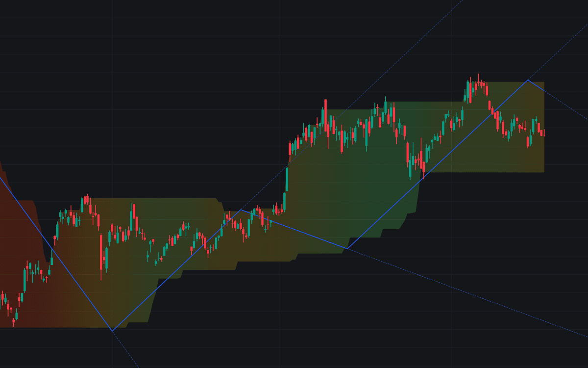Image resolution: width=588 pixels, height=368 pixels.
Task: Select the highest zigzag pivot point
Action: point(528,80)
